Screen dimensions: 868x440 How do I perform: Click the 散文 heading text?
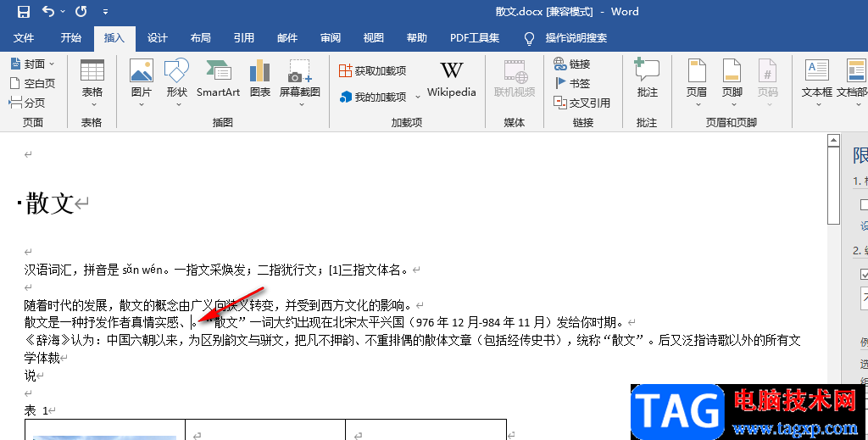[50, 203]
